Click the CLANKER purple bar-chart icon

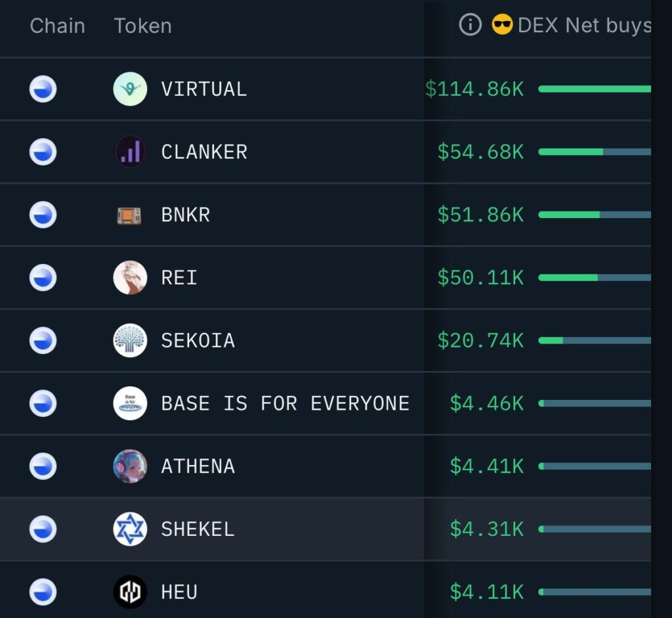(x=130, y=152)
